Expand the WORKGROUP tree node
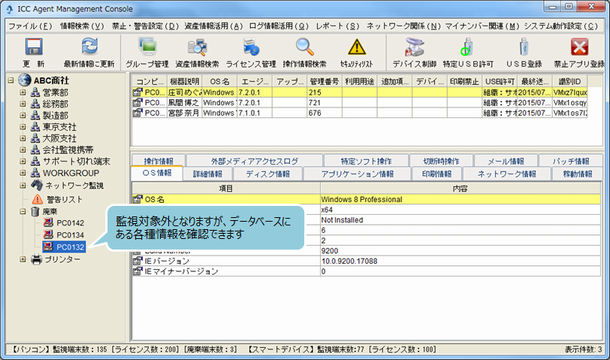Image resolution: width=610 pixels, height=360 pixels. click(23, 173)
